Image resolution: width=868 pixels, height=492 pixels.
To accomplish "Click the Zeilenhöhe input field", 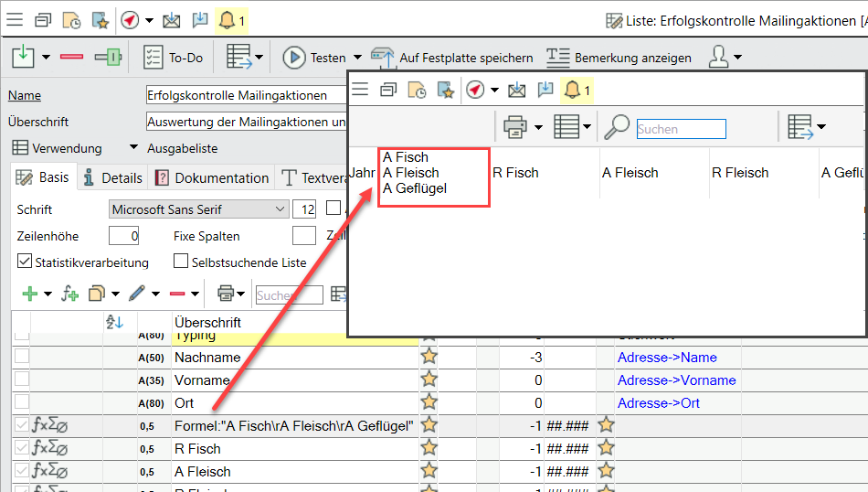I will click(123, 236).
